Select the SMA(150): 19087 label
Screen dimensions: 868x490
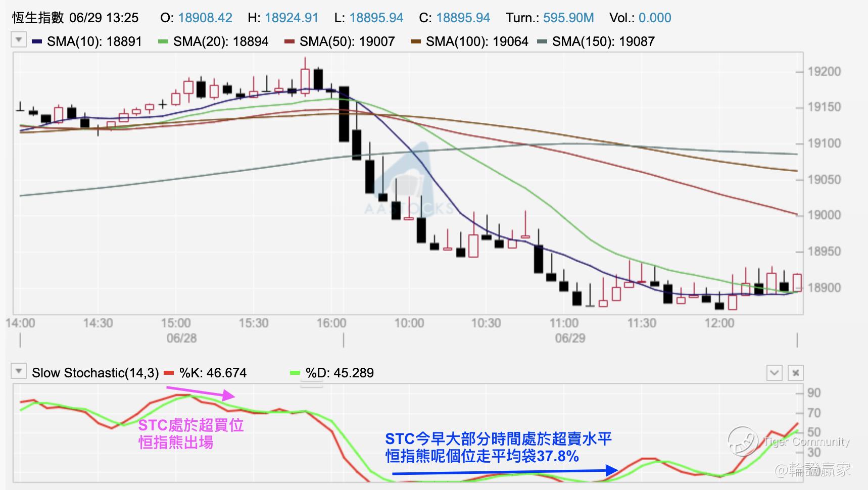pyautogui.click(x=603, y=41)
